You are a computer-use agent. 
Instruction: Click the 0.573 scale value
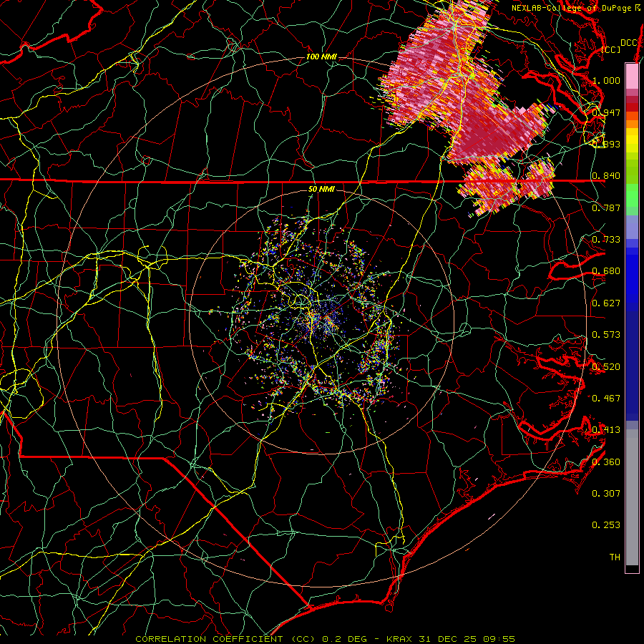pos(606,335)
